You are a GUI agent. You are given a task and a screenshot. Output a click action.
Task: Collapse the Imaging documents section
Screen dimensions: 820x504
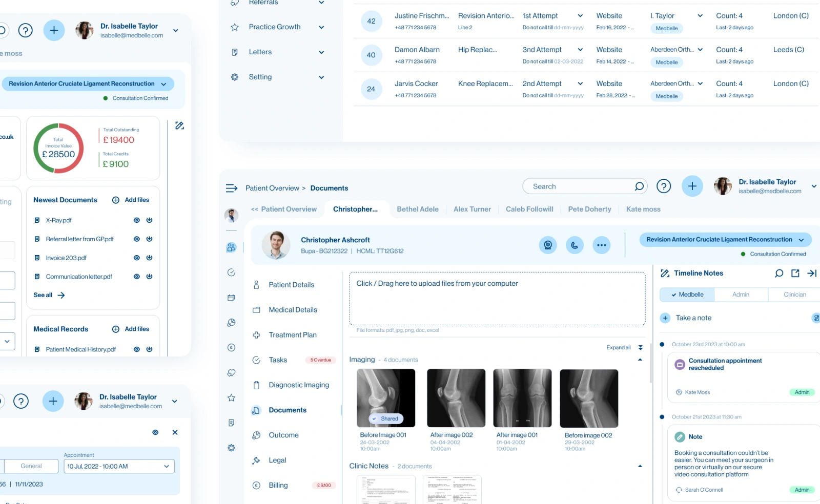coord(640,360)
